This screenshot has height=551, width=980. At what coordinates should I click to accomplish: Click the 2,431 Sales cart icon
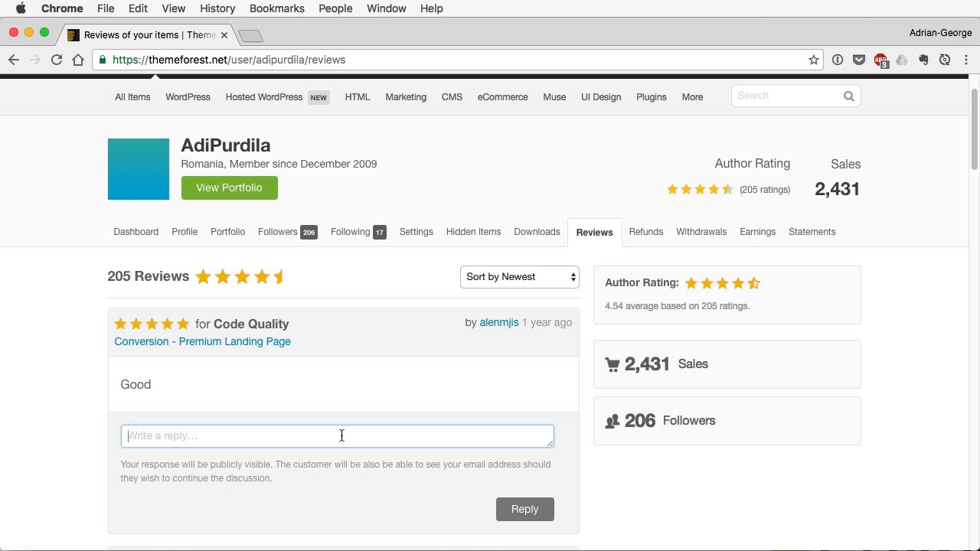point(612,365)
